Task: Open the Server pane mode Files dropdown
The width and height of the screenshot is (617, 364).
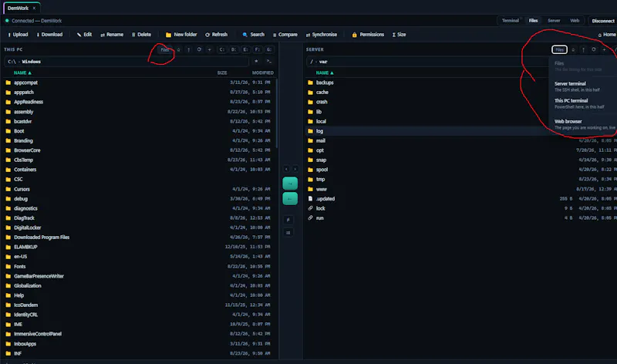Action: pyautogui.click(x=559, y=49)
